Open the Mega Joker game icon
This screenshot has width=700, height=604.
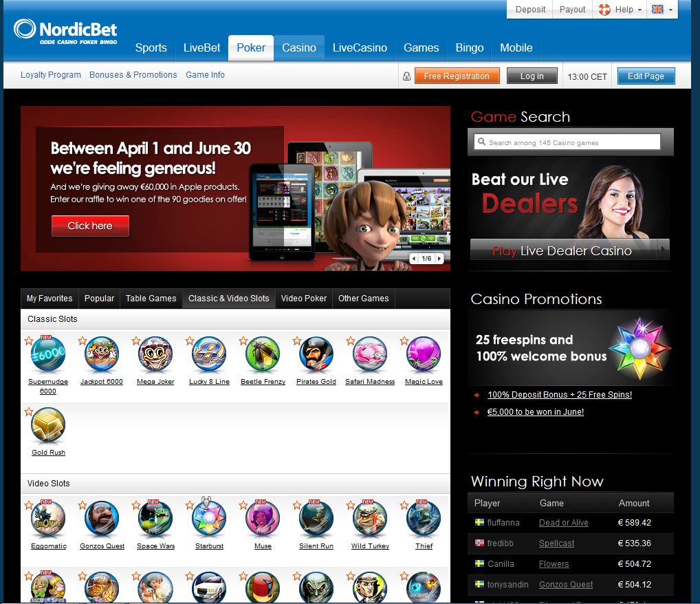tap(155, 354)
